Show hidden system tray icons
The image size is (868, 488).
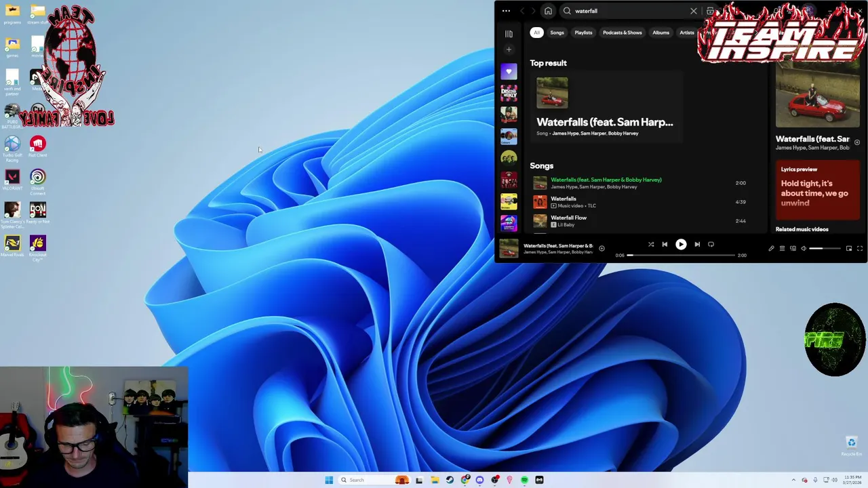[x=794, y=480]
